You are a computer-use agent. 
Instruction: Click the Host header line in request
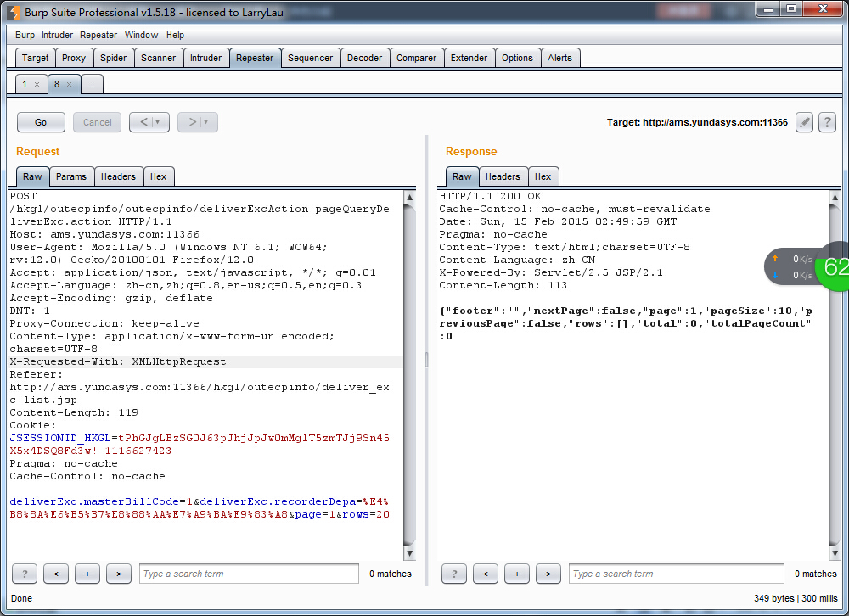pos(104,234)
